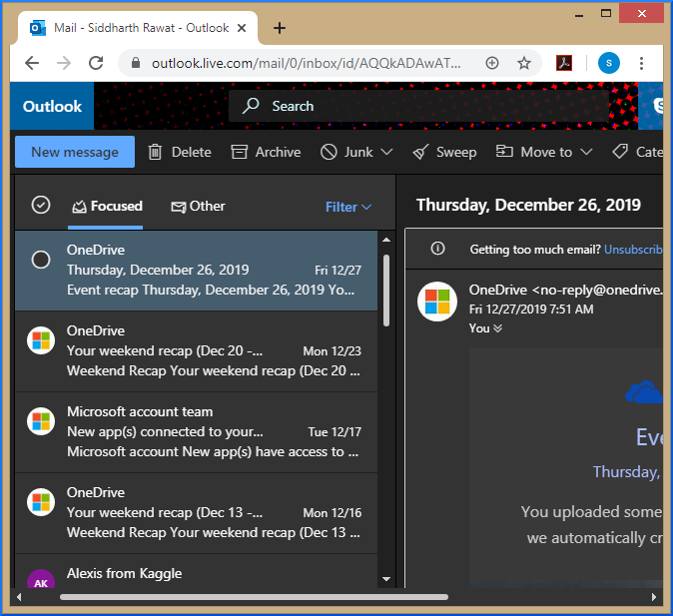The width and height of the screenshot is (673, 616).
Task: Open Alexis from Kaggle email
Action: (x=196, y=571)
